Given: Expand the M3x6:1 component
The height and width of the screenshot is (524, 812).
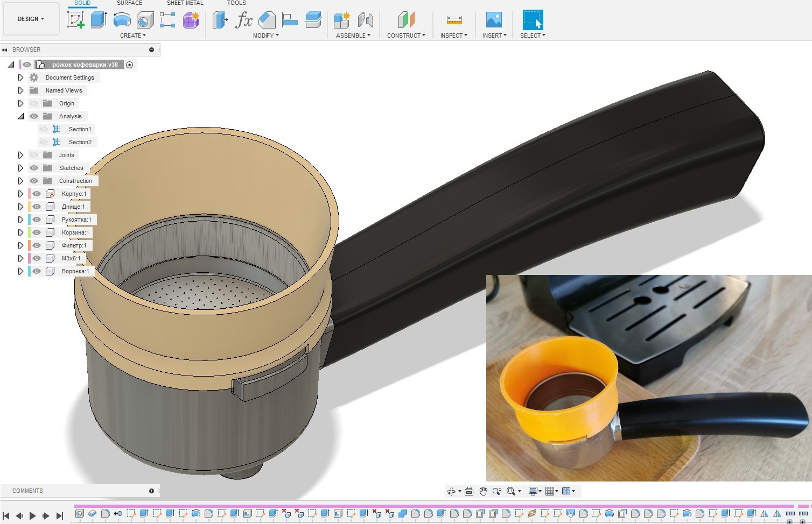Looking at the screenshot, I should (20, 258).
